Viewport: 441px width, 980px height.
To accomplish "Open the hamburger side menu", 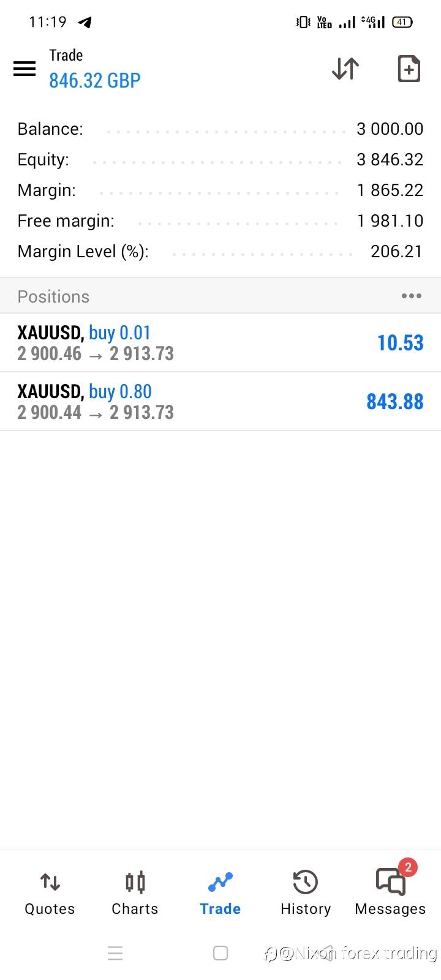I will (x=24, y=68).
